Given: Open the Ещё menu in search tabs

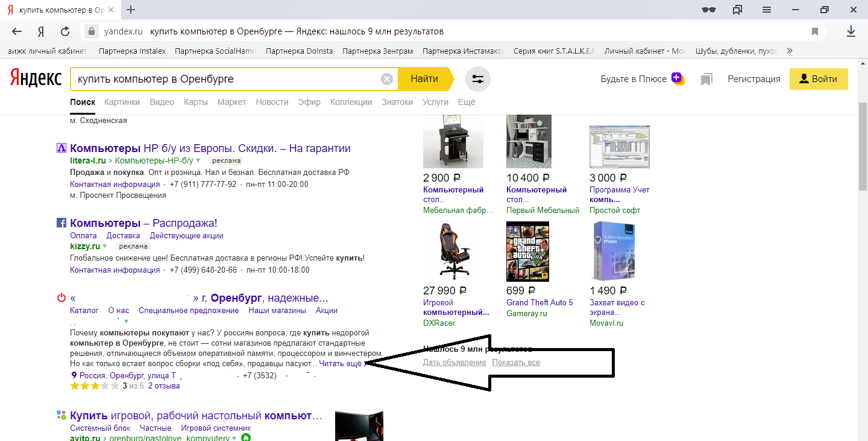Looking at the screenshot, I should point(467,102).
